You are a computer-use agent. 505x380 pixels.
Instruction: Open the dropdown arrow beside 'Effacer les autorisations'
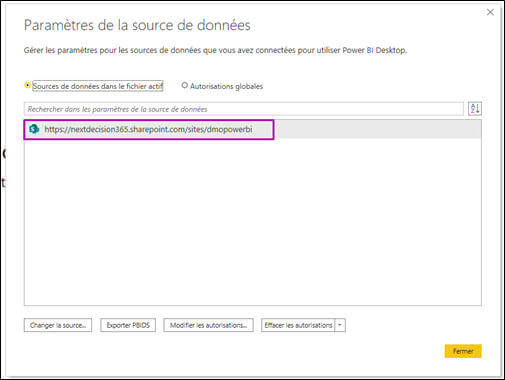[340, 325]
